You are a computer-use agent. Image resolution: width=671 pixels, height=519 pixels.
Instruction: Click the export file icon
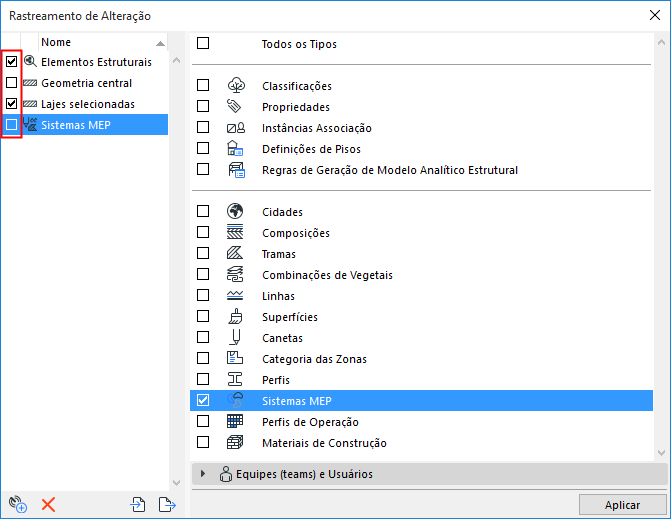click(166, 505)
